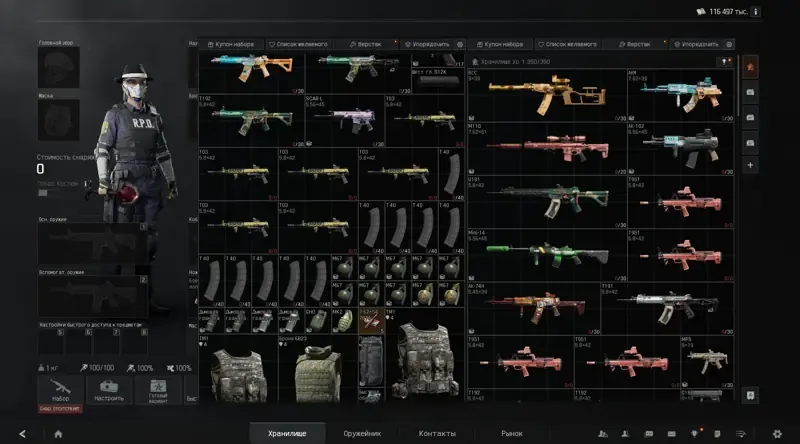
Task: Select quick access slot 5
Action: tap(51, 342)
